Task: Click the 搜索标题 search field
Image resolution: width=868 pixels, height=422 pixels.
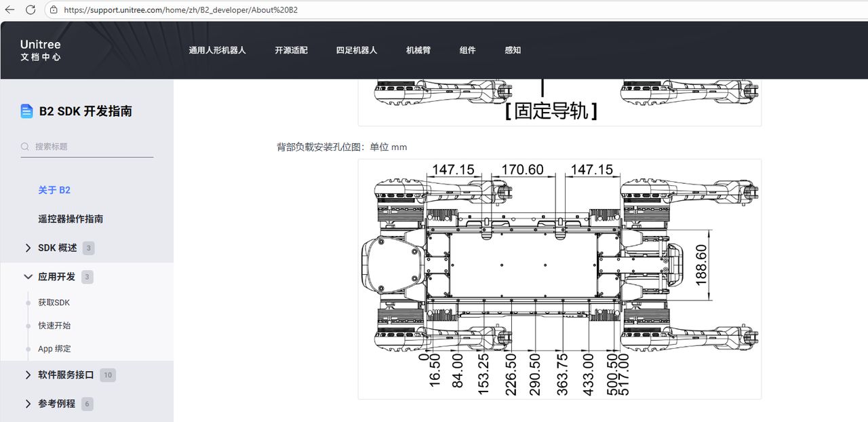Action: [87, 147]
